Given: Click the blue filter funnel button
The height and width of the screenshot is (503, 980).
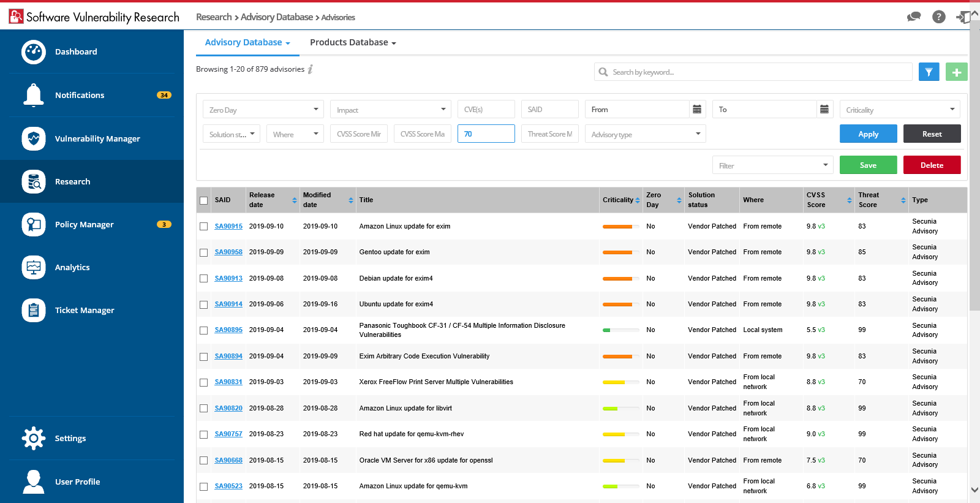Looking at the screenshot, I should [929, 72].
